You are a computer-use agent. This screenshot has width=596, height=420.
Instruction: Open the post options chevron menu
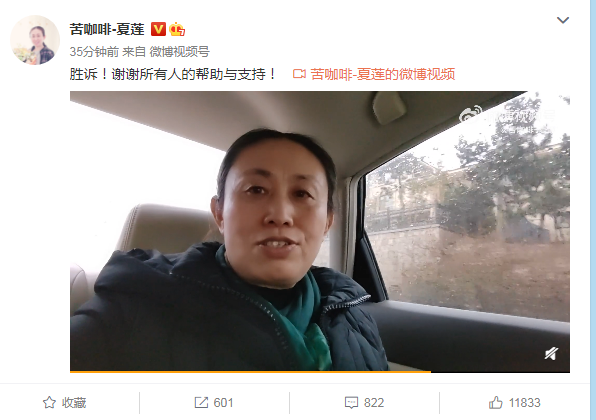[563, 20]
